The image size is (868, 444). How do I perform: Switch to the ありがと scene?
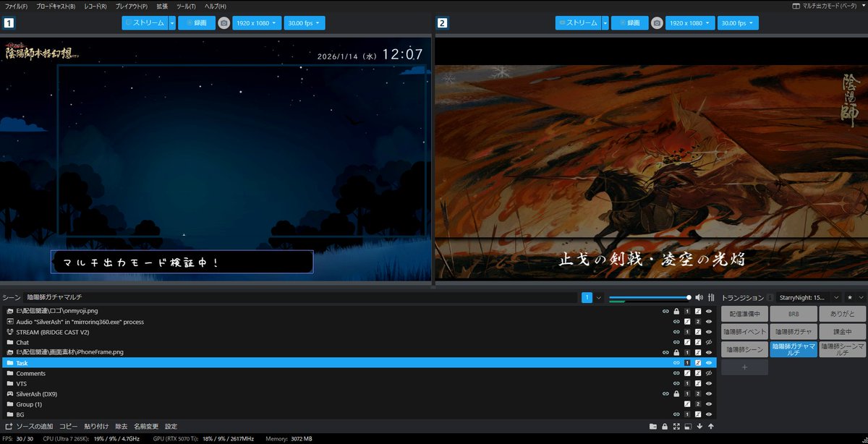(x=842, y=315)
